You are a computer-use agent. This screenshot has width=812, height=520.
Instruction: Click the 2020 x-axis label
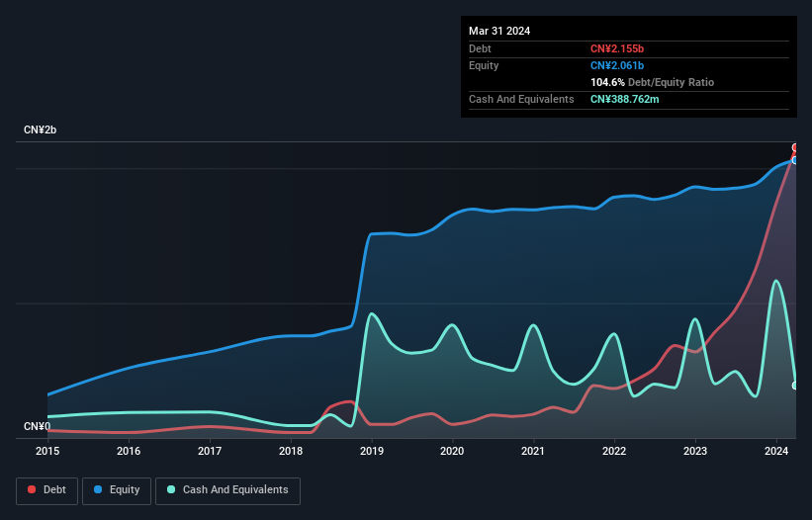452,451
